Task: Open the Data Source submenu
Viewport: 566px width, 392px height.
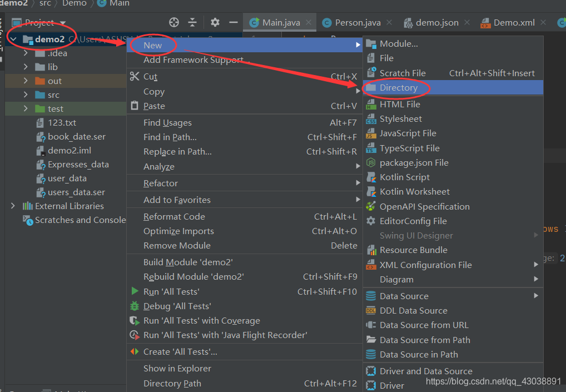Action: (x=453, y=296)
